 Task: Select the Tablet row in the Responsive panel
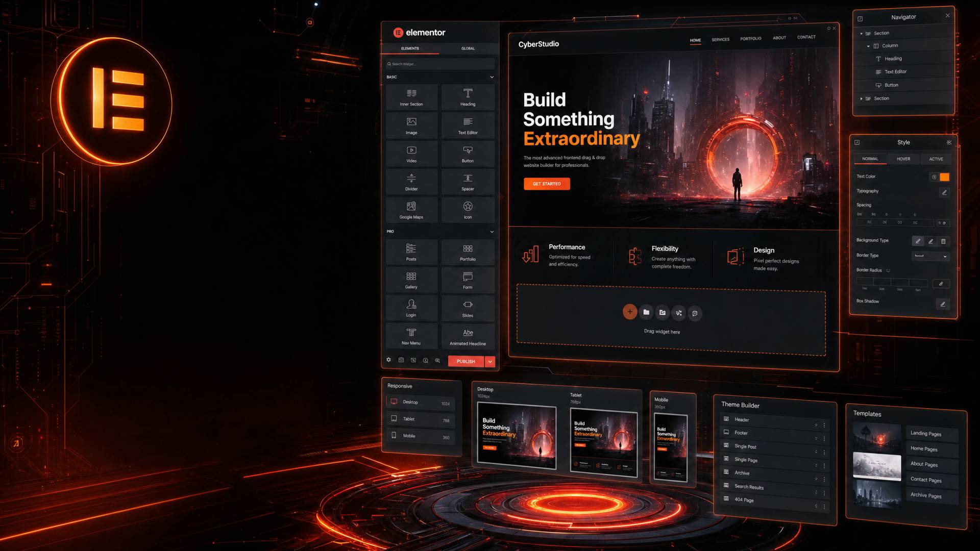(421, 419)
